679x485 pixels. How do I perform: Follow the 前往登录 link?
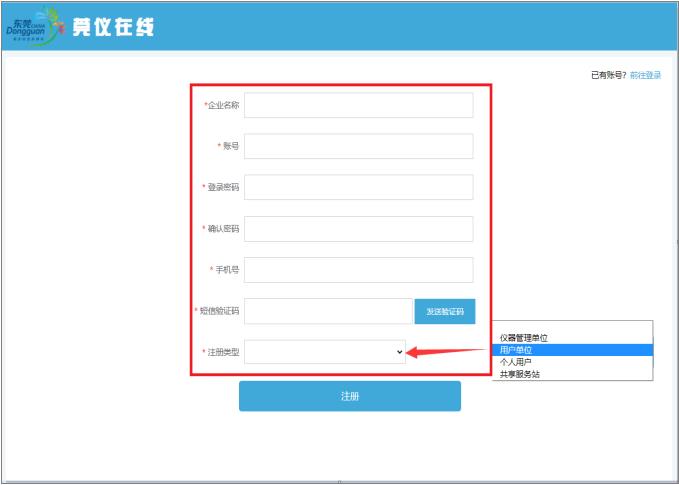[x=645, y=75]
